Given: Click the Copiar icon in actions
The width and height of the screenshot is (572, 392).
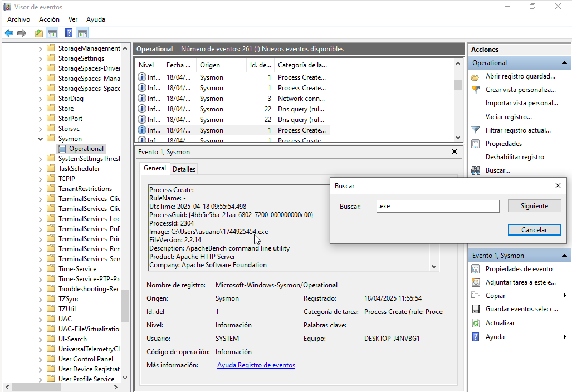Looking at the screenshot, I should (475, 296).
